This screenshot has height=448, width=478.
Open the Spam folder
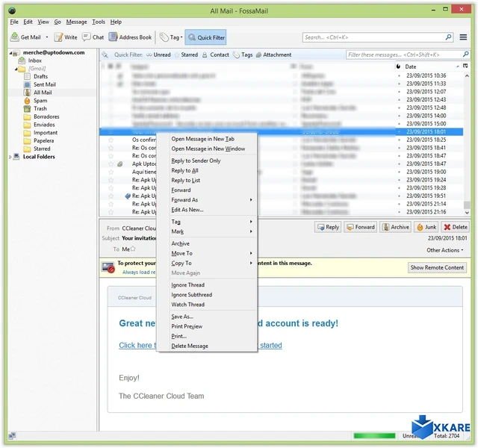40,101
